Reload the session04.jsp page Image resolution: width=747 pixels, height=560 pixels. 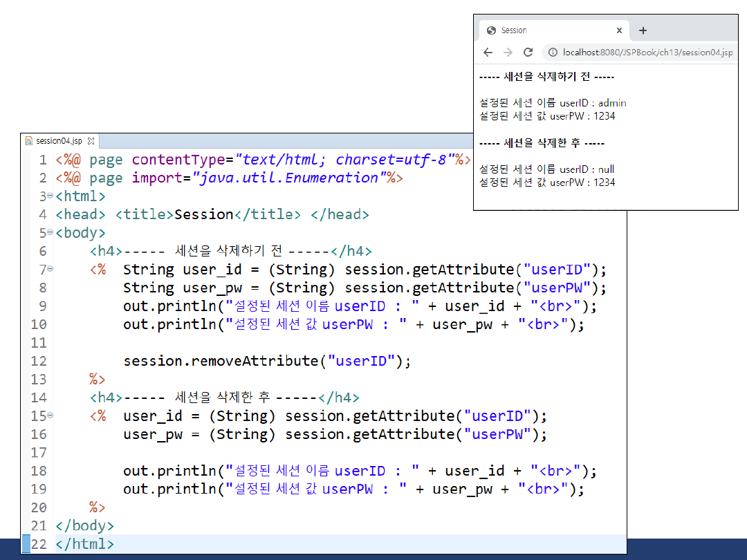pyautogui.click(x=528, y=53)
